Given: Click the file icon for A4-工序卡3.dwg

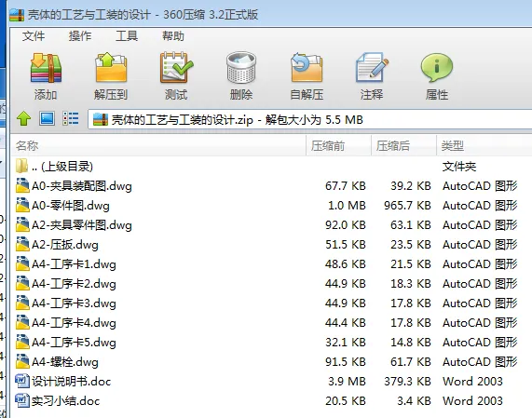Looking at the screenshot, I should 22,303.
